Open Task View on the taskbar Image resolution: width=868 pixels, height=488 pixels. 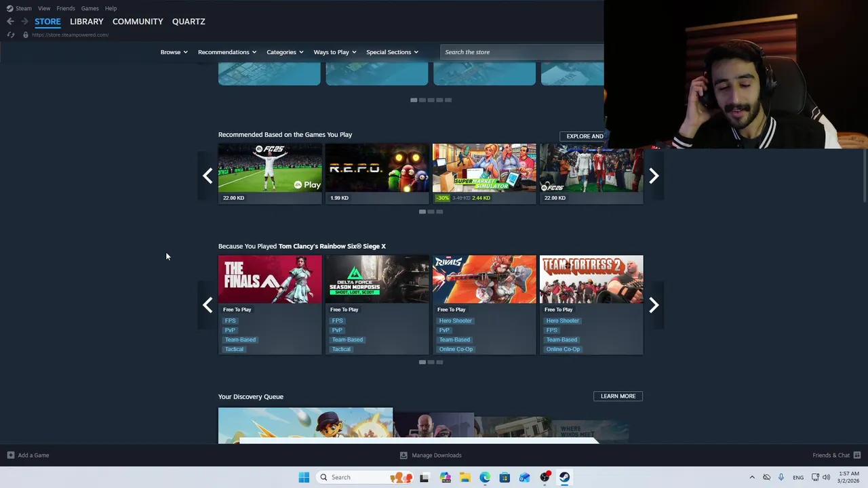424,477
